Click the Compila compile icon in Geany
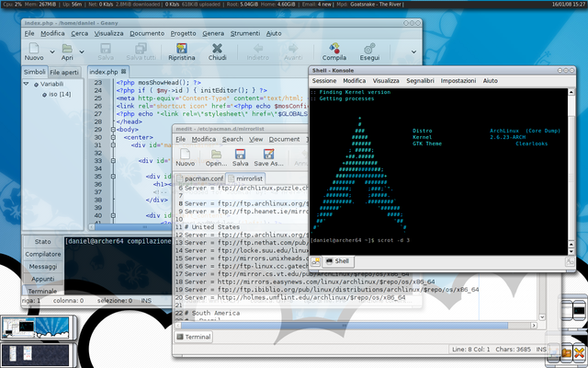588x368 pixels. (334, 48)
